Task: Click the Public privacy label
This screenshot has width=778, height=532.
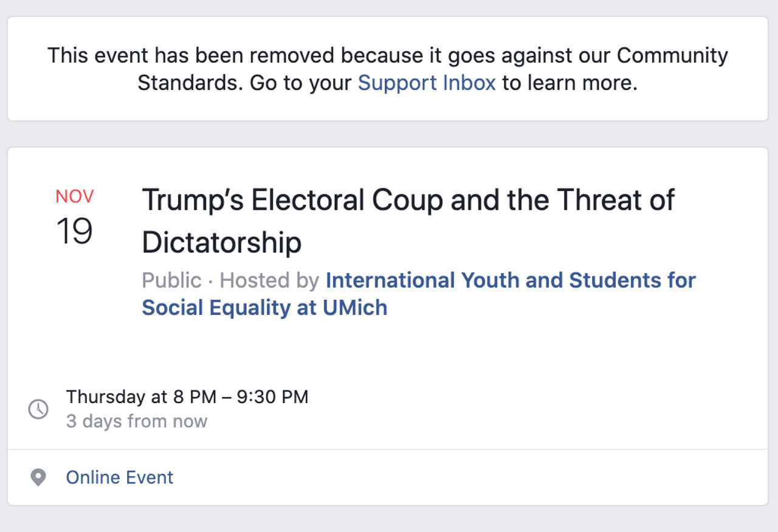Action: click(x=171, y=280)
